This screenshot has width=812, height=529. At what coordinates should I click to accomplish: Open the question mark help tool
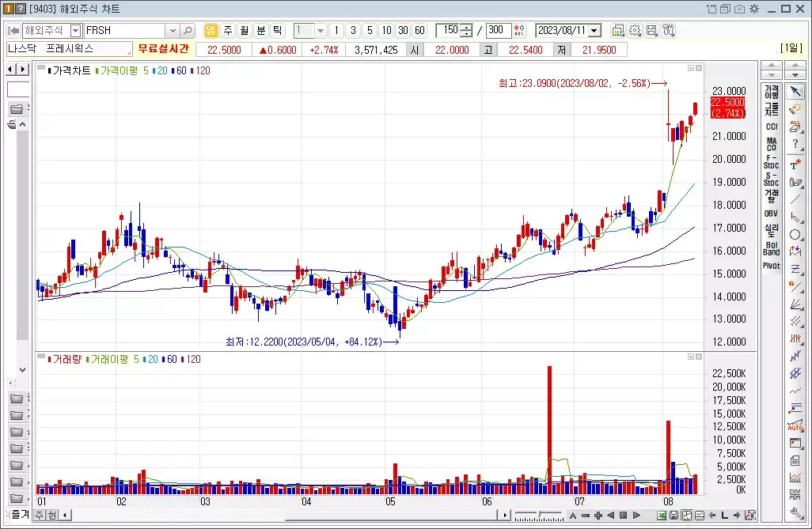point(795,145)
